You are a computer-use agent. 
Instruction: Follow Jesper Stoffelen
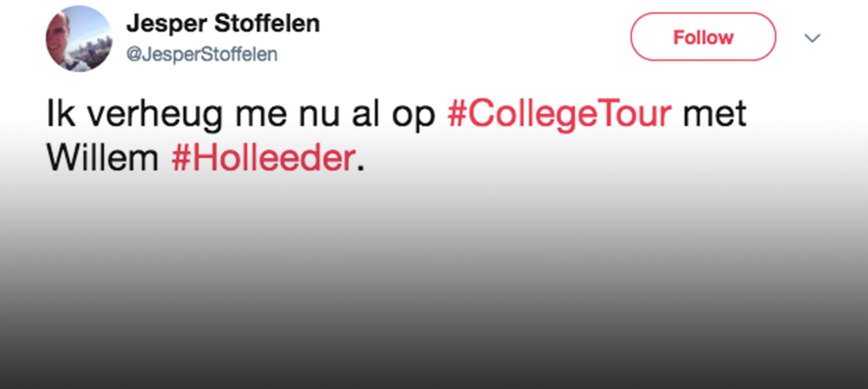703,37
